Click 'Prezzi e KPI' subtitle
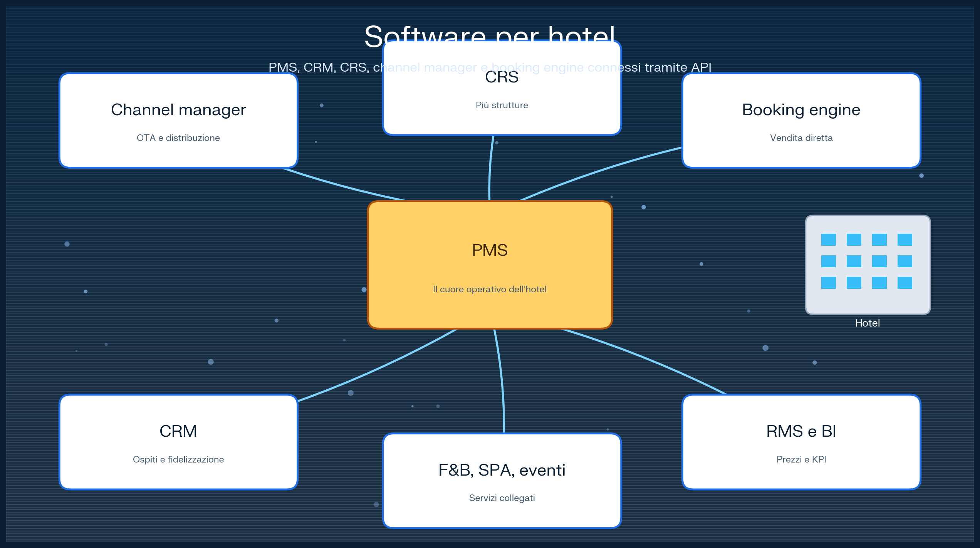980x548 pixels. [x=801, y=459]
